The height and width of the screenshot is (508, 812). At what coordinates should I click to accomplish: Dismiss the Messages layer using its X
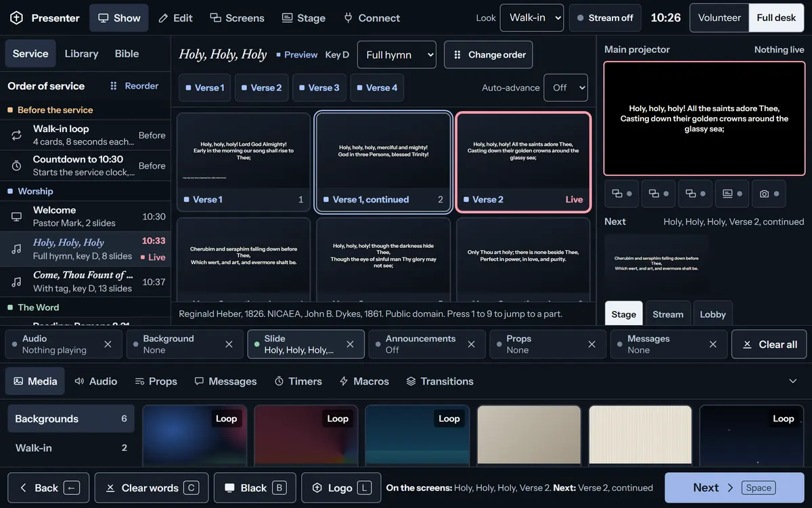tap(713, 344)
